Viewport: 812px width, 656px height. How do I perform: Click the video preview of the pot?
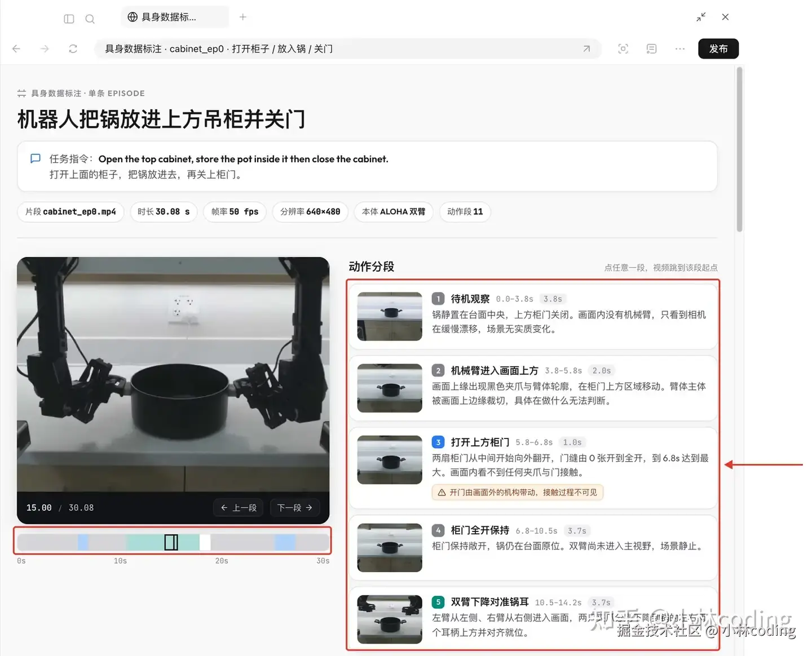(x=173, y=375)
